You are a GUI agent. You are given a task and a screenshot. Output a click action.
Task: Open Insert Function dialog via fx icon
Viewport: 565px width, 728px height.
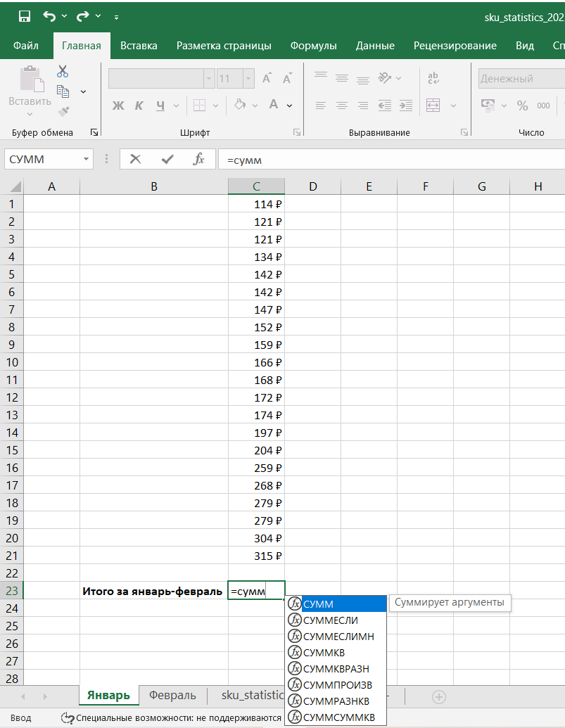(199, 159)
